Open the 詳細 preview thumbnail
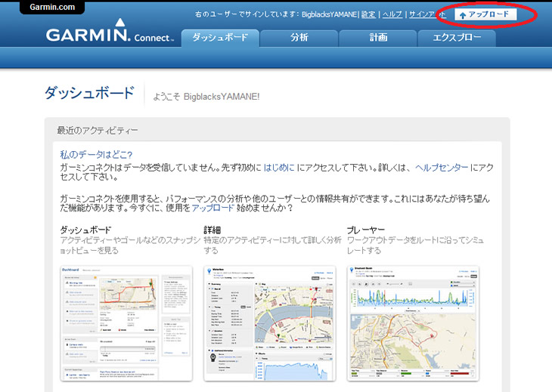Screen dimensions: 552x392 coord(270,323)
